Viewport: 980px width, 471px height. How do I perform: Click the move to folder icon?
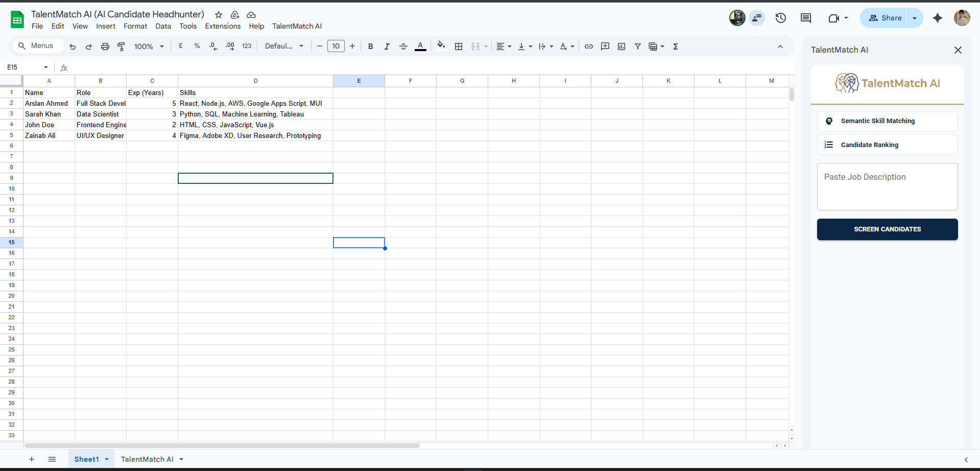[x=235, y=15]
